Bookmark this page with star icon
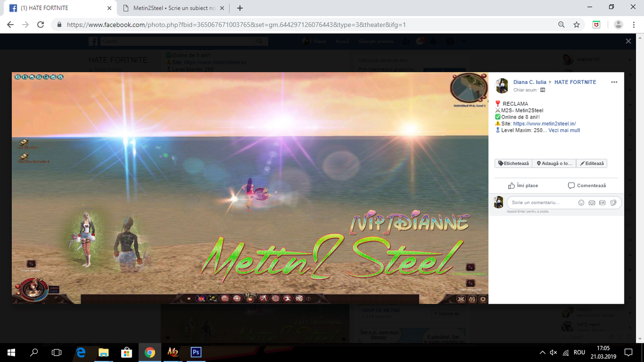Image resolution: width=644 pixels, height=362 pixels. (577, 25)
